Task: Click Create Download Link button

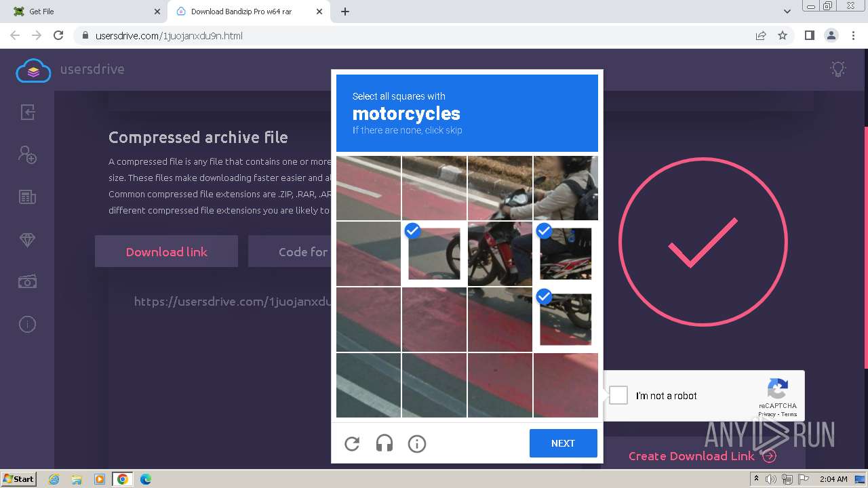Action: point(702,456)
